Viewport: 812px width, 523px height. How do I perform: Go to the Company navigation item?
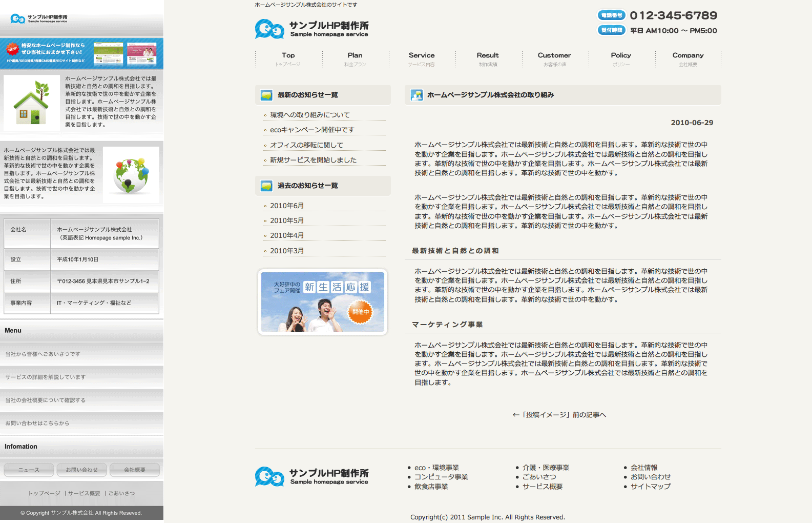pyautogui.click(x=688, y=58)
